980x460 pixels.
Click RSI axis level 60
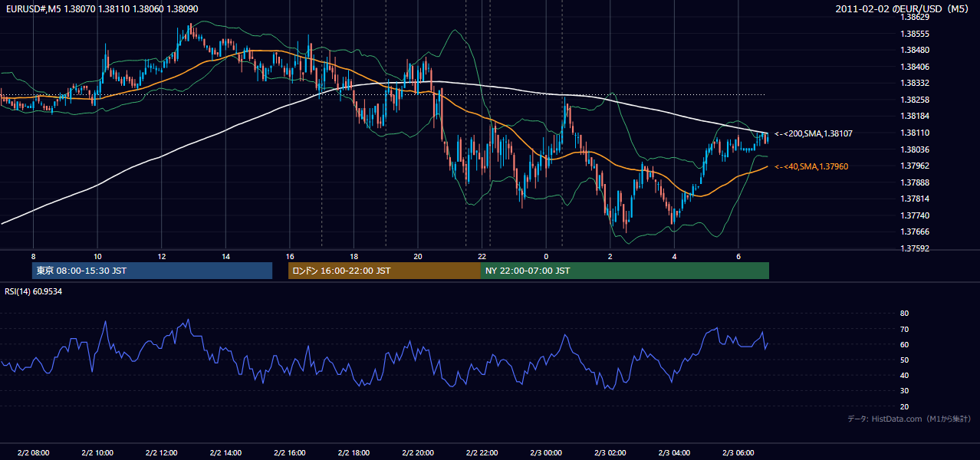[905, 344]
